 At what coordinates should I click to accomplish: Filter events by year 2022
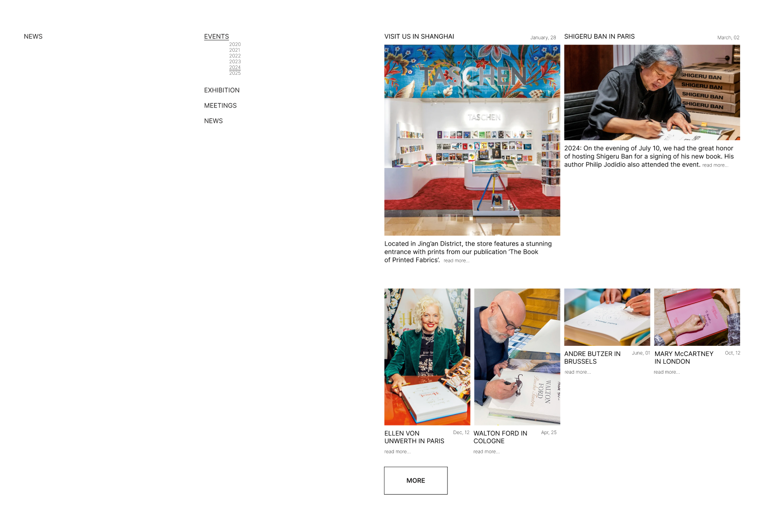(235, 56)
